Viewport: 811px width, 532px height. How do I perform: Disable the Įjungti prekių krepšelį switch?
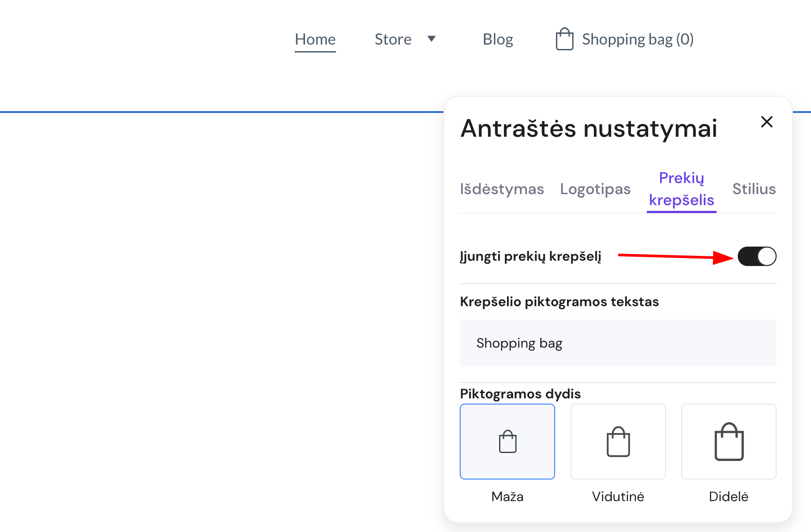point(756,256)
